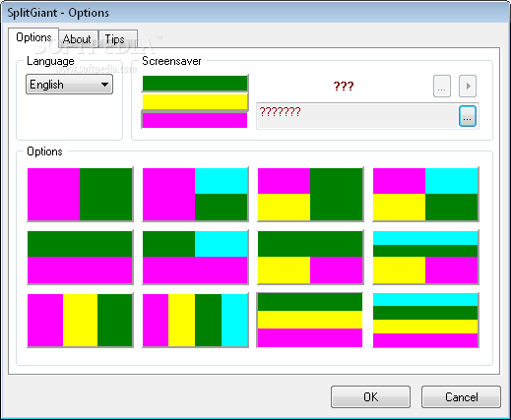511x420 pixels.
Task: Select the four equal quadrants layout
Action: tap(425, 194)
